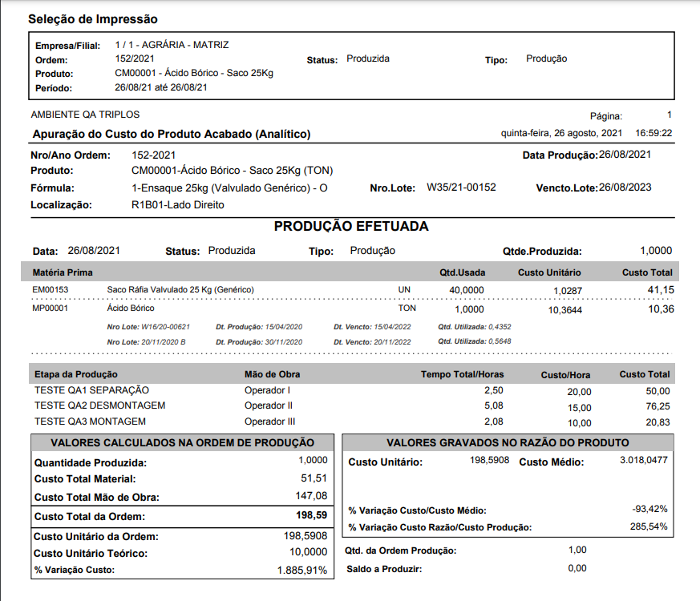
Task: Click variation value '285,54%'
Action: point(649,526)
